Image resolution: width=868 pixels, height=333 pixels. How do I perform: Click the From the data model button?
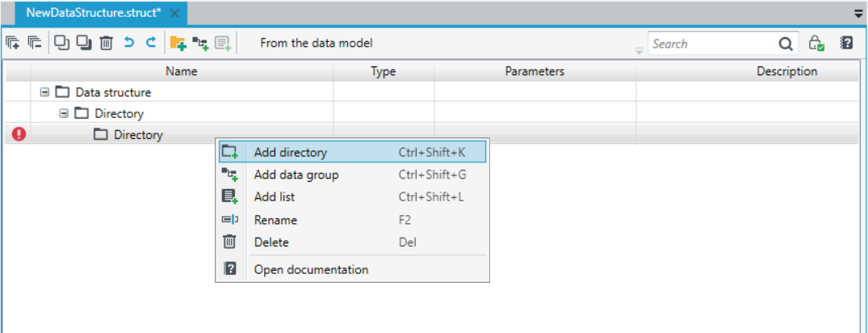317,43
